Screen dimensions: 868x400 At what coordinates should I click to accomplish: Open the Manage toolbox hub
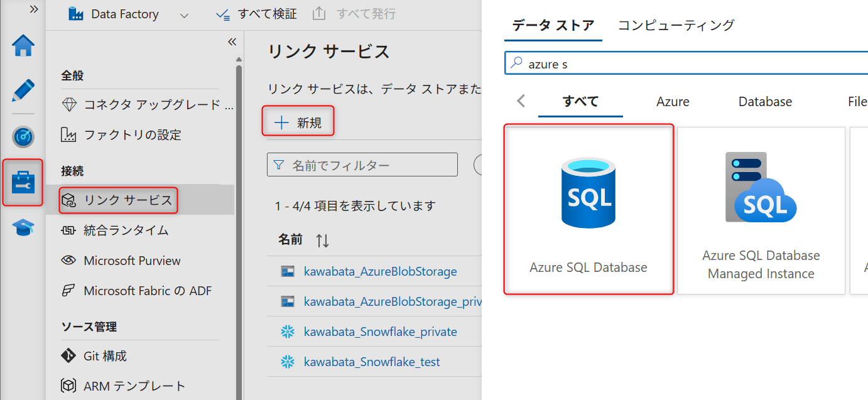pyautogui.click(x=23, y=182)
